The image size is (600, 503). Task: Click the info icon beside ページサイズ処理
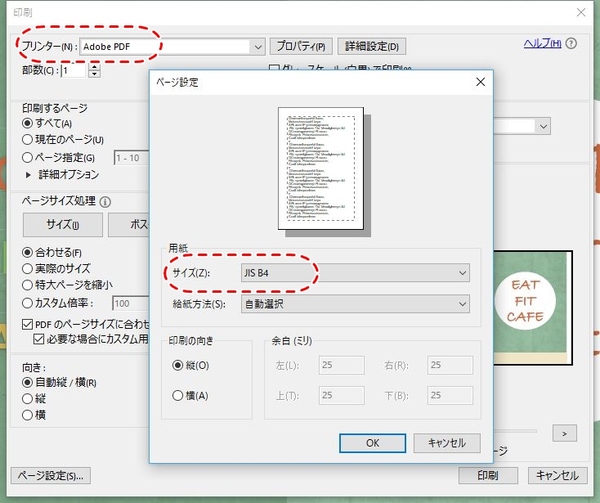pos(105,202)
